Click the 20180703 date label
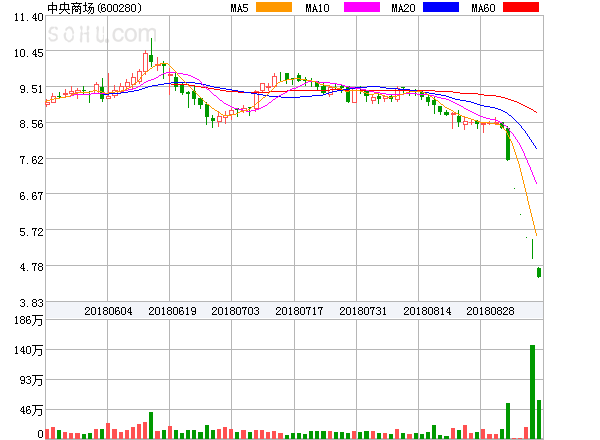This screenshot has width=600, height=440. coord(235,311)
